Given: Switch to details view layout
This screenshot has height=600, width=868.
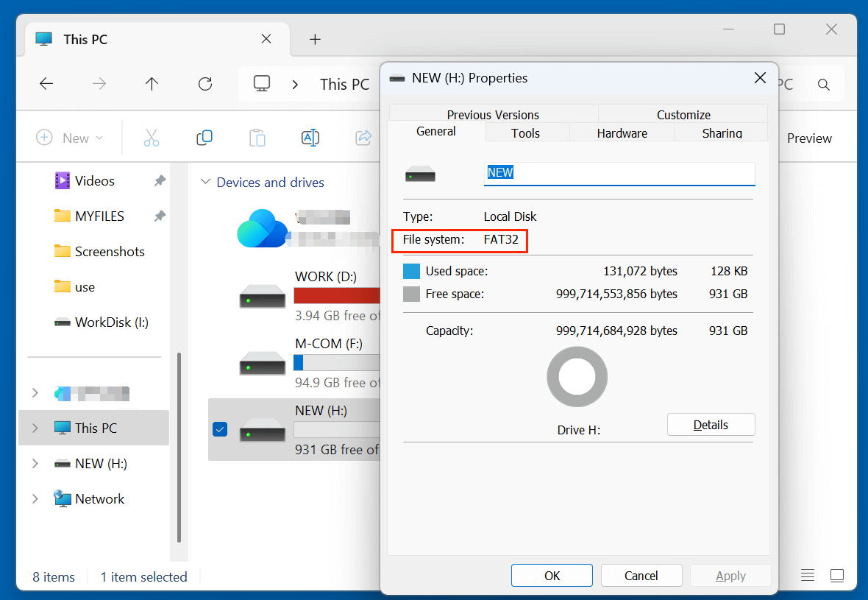Looking at the screenshot, I should pos(807,575).
